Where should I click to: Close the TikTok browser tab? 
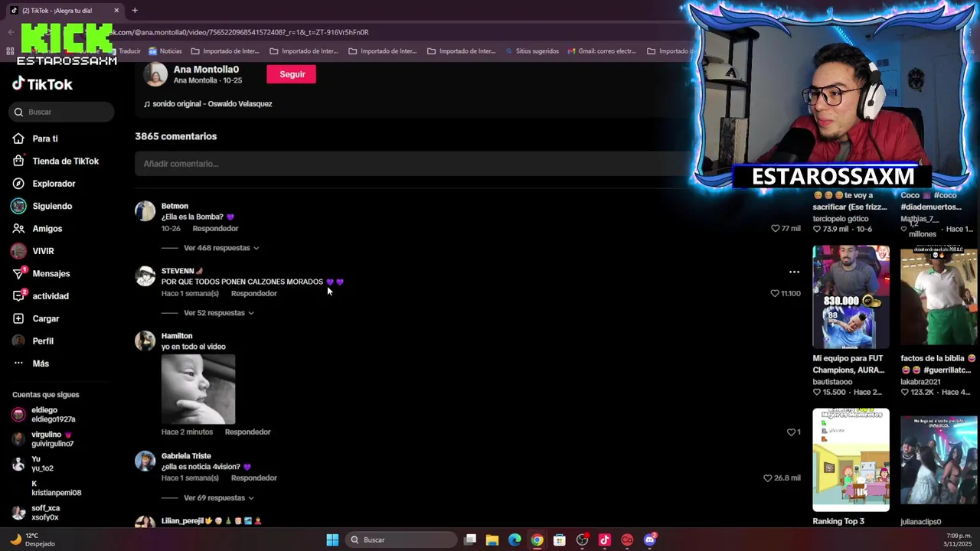pos(116,11)
